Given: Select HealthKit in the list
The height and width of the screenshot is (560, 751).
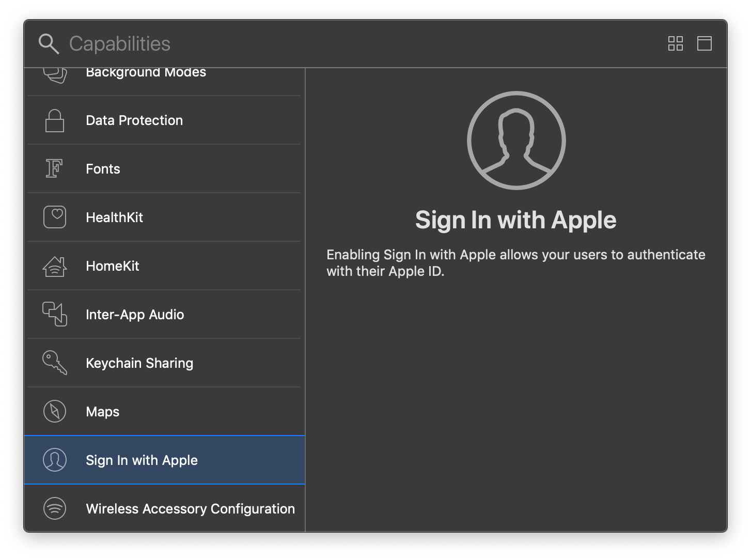Looking at the screenshot, I should click(164, 217).
